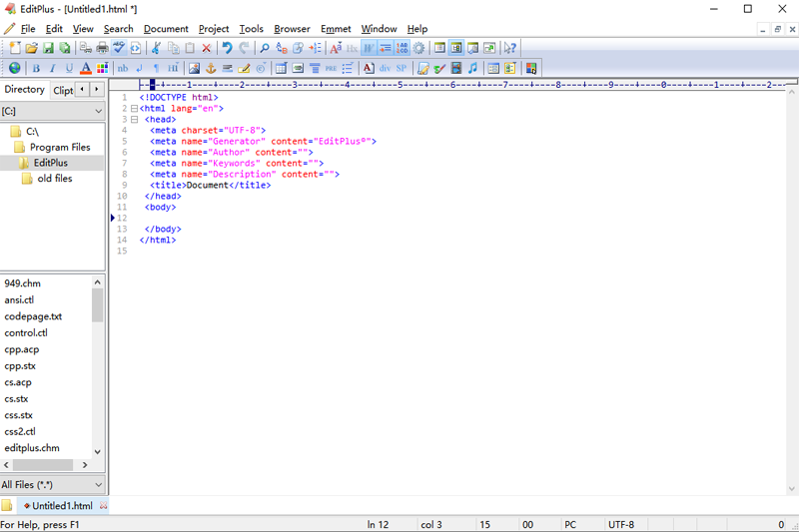This screenshot has width=799, height=532.
Task: Toggle bold formatting in HTML toolbar
Action: click(36, 69)
